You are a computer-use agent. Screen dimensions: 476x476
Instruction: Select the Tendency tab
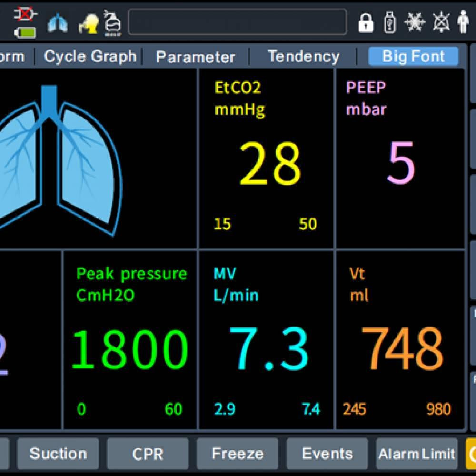click(x=303, y=57)
